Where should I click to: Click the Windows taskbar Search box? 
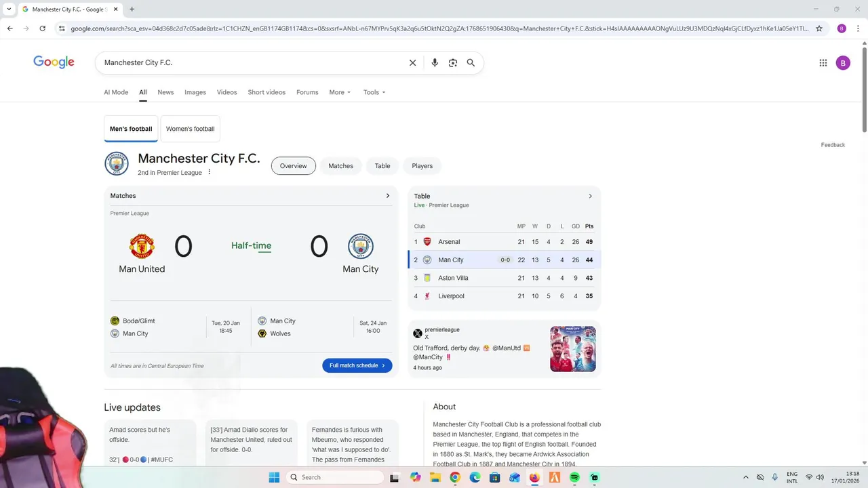[x=334, y=477]
